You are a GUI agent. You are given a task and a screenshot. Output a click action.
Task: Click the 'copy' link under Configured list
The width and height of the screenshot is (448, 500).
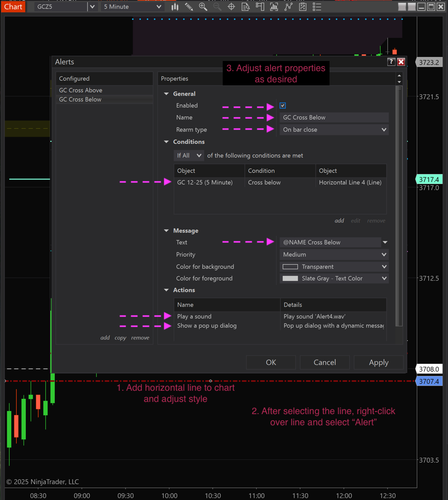click(121, 337)
